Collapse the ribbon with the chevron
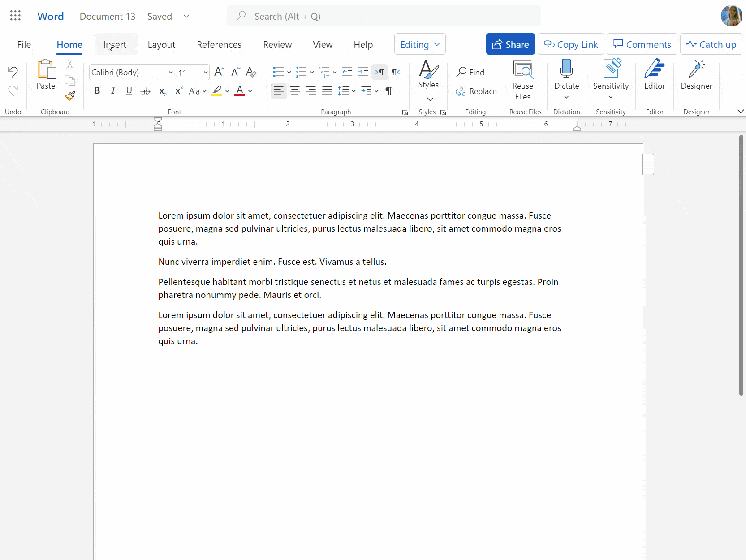The image size is (746, 560). (740, 112)
